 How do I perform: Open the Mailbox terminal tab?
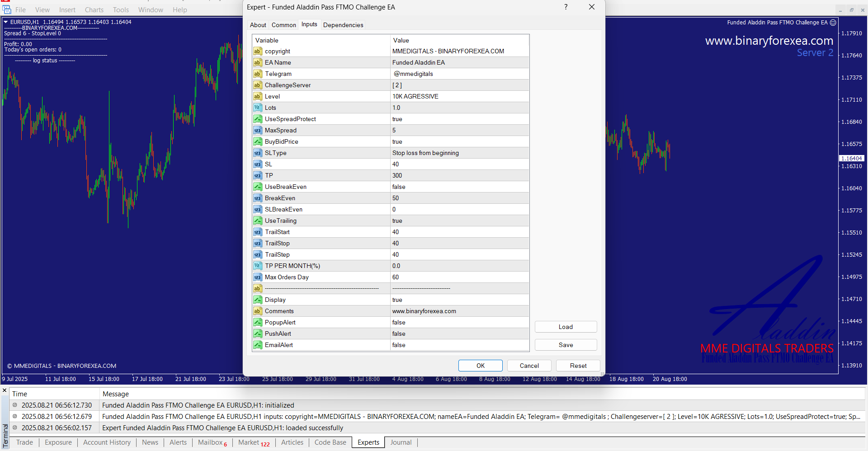point(212,443)
